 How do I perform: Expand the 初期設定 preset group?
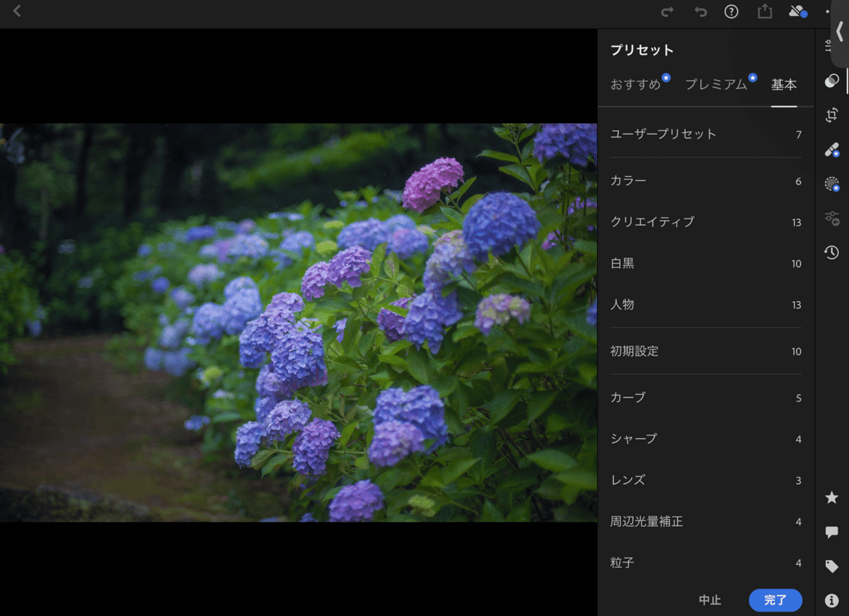point(706,351)
